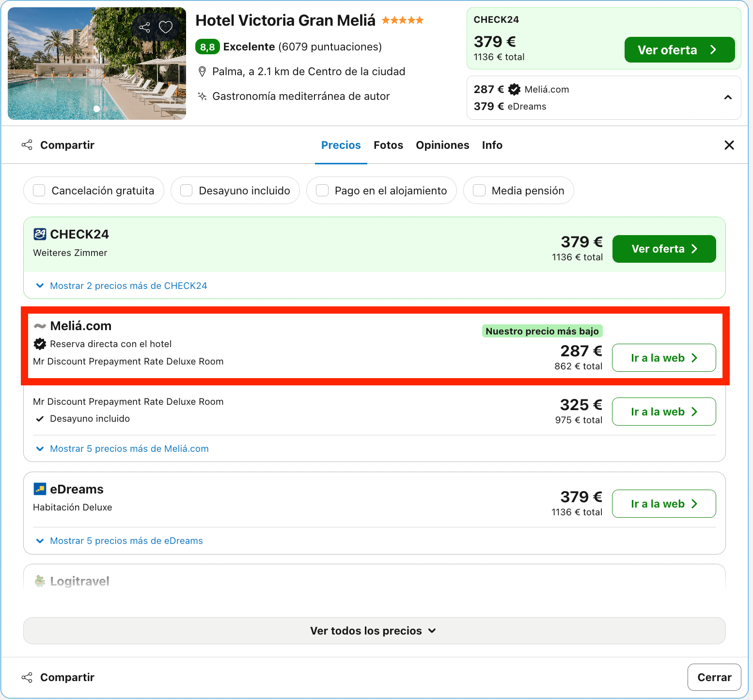This screenshot has height=700, width=753.
Task: Click "Nuestro precio más bajo" label
Action: click(542, 331)
